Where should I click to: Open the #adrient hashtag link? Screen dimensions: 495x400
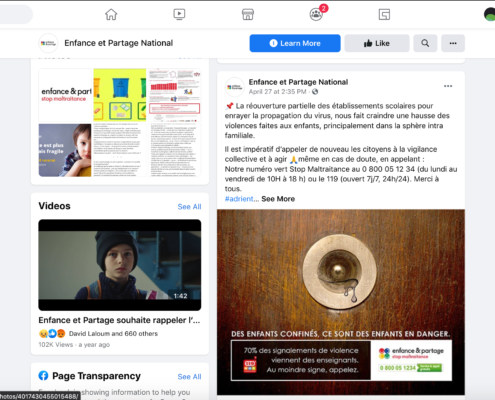pos(239,199)
